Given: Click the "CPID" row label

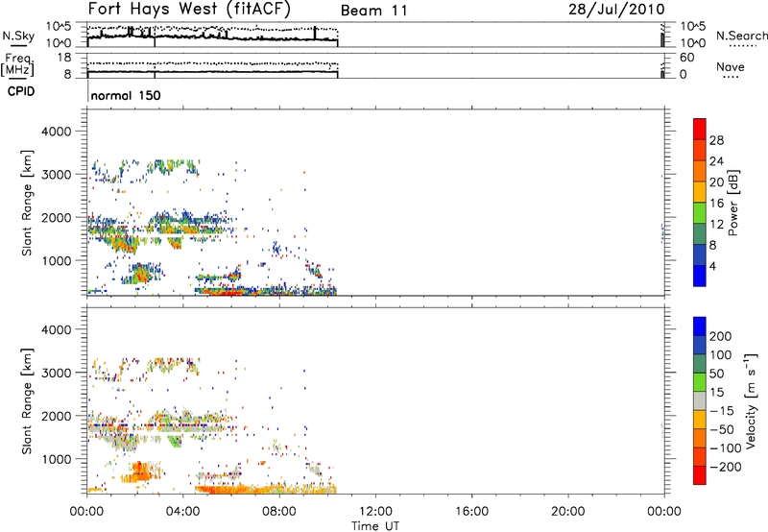Looking at the screenshot, I should point(21,91).
